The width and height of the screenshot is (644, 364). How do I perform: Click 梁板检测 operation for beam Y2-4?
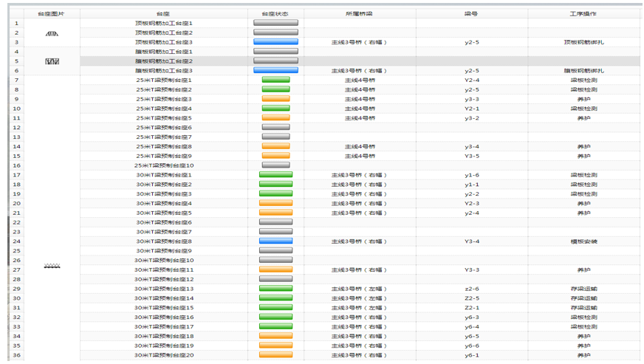[x=583, y=80]
